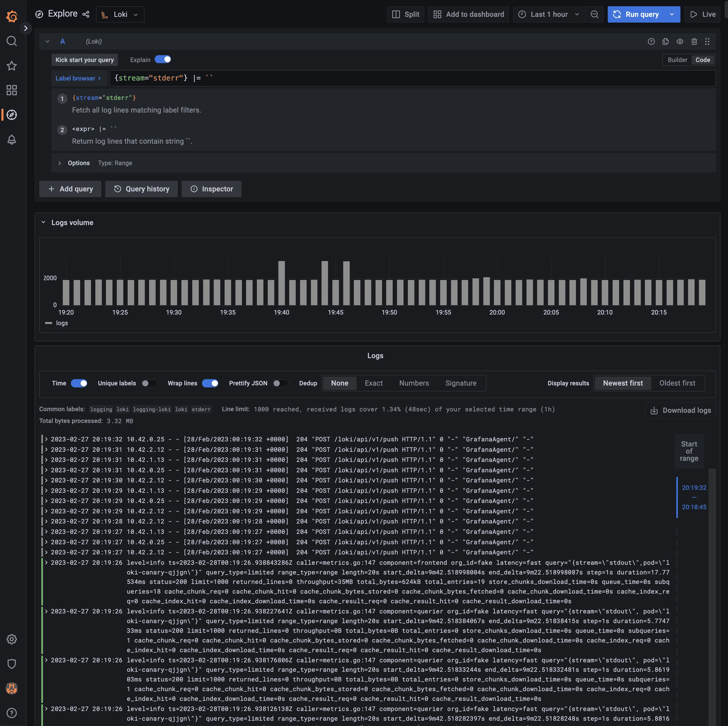Switch to the Builder tab

(x=677, y=60)
